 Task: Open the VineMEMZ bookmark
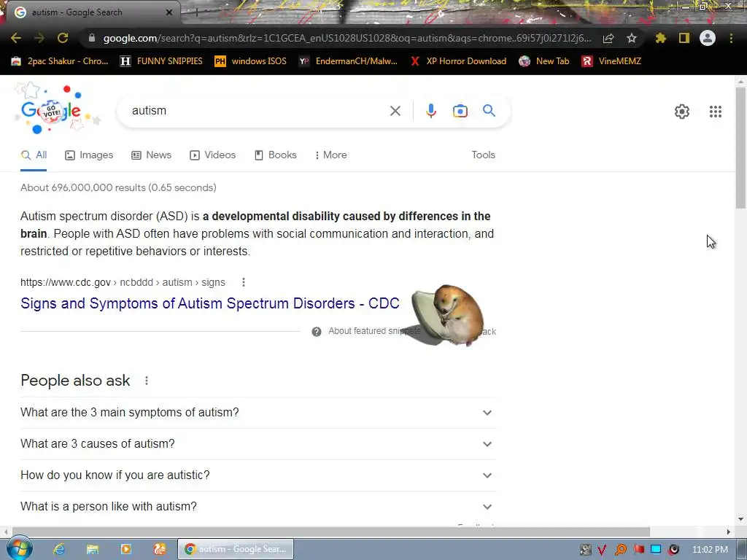[611, 61]
